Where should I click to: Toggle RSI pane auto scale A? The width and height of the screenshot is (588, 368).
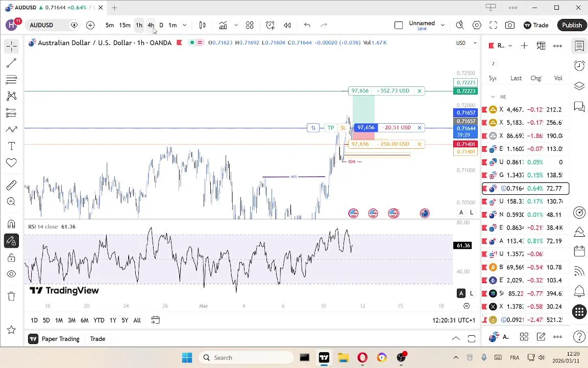(x=461, y=293)
